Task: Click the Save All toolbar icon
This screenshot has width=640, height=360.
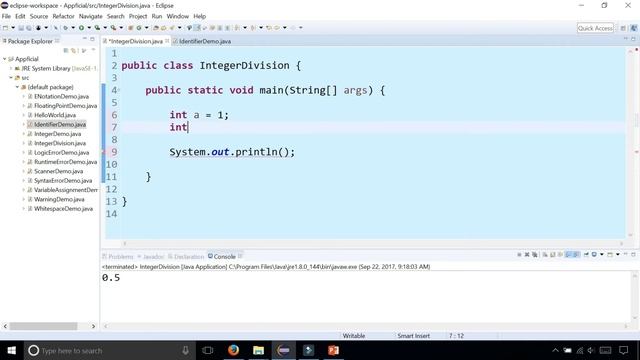Action: click(x=29, y=28)
